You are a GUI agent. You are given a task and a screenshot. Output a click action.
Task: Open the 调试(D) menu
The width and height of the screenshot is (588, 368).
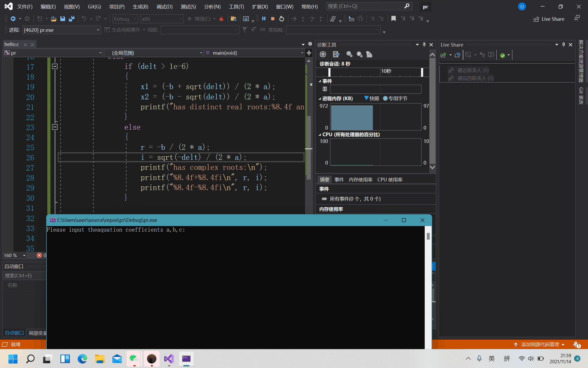(x=164, y=7)
